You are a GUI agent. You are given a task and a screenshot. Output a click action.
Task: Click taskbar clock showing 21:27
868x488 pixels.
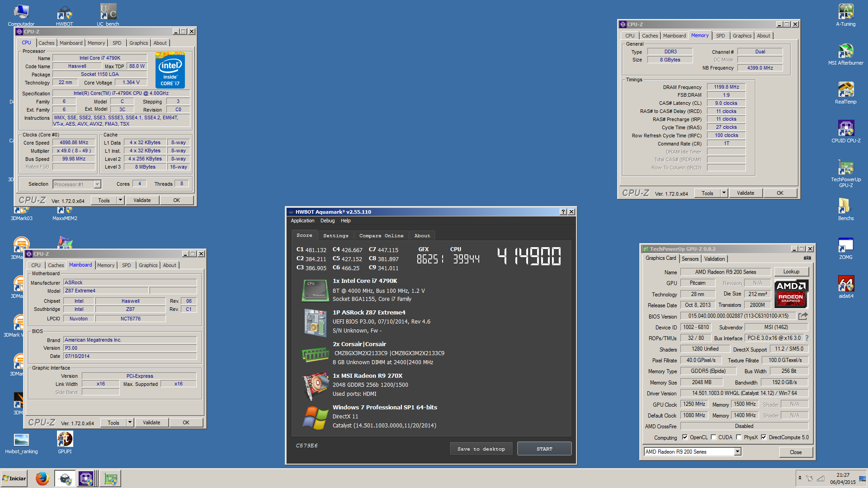click(x=843, y=479)
